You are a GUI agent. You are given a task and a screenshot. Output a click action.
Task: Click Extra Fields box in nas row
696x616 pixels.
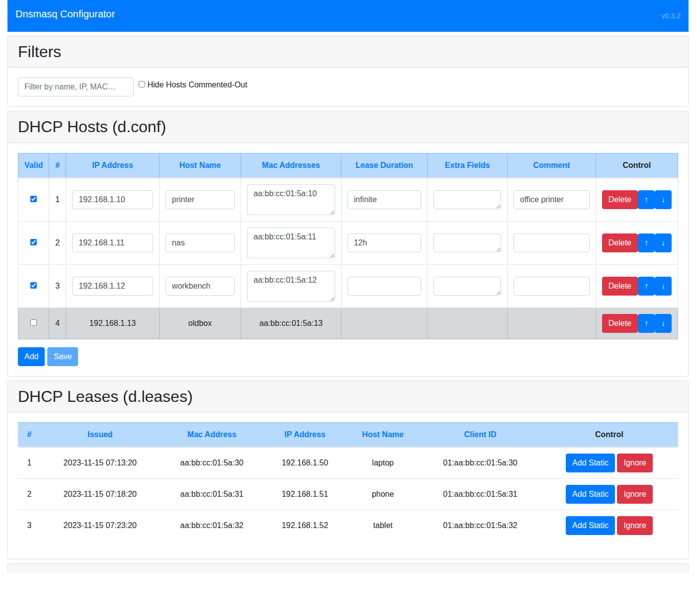coord(467,243)
